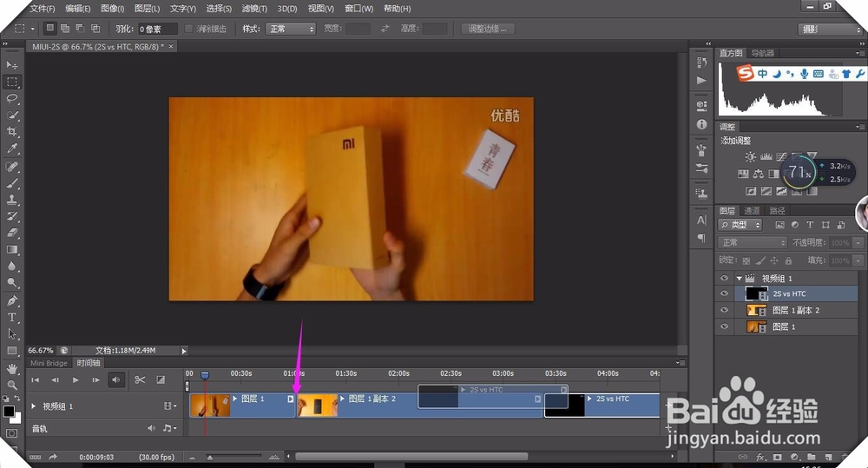Open the 摄影 workspace dropdown
868x468 pixels.
831,30
